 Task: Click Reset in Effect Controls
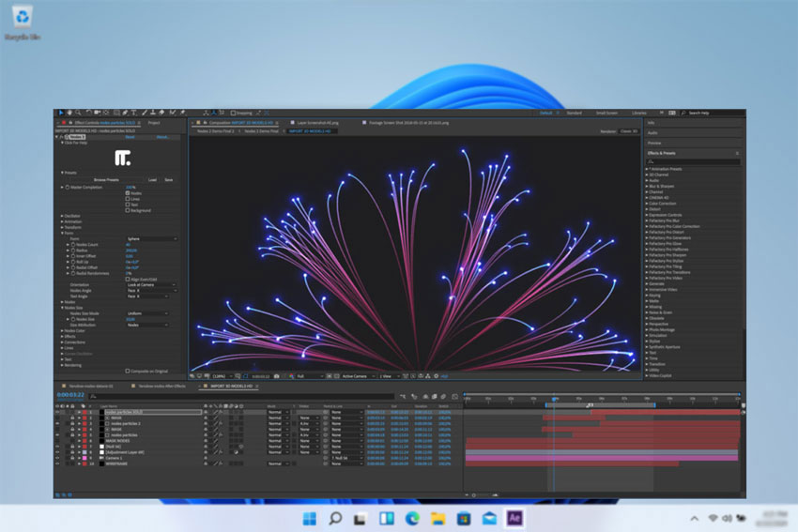coord(130,137)
